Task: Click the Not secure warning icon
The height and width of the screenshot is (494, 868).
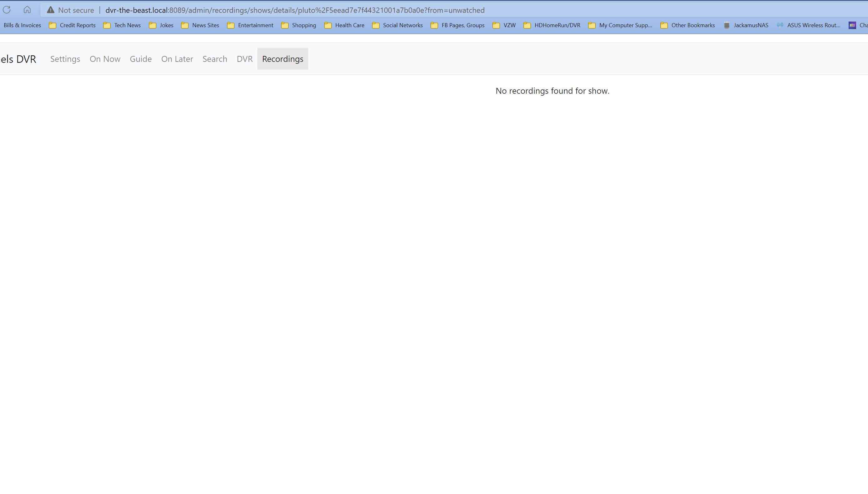Action: click(x=51, y=10)
